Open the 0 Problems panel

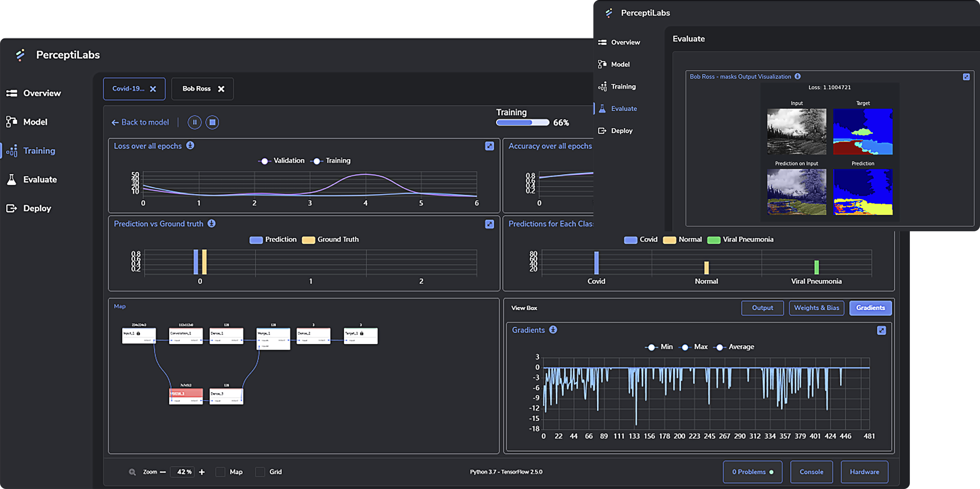[752, 472]
